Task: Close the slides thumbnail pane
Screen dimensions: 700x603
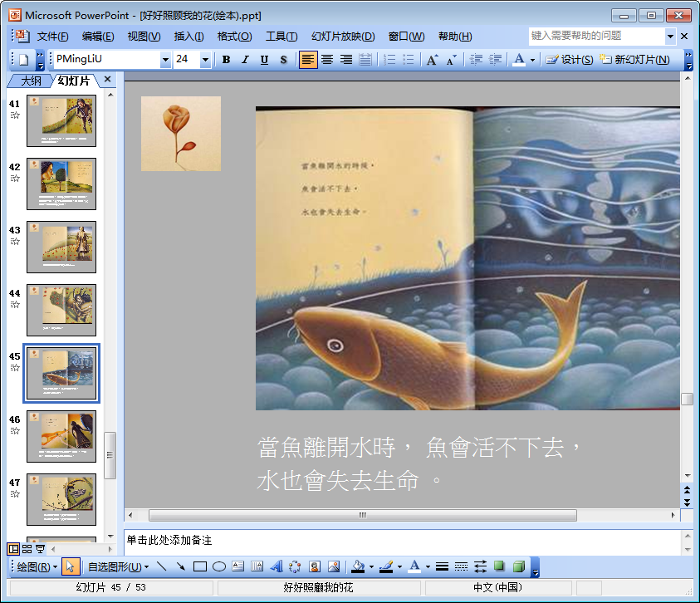Action: click(107, 79)
